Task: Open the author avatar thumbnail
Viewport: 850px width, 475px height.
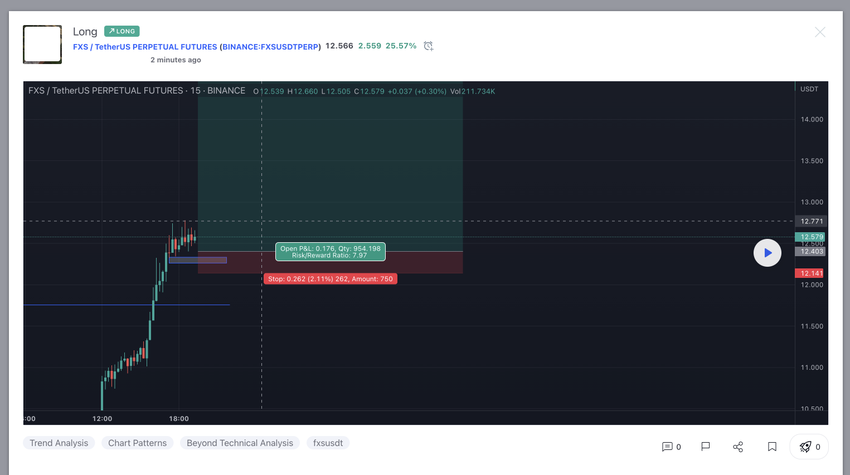Action: pos(42,44)
